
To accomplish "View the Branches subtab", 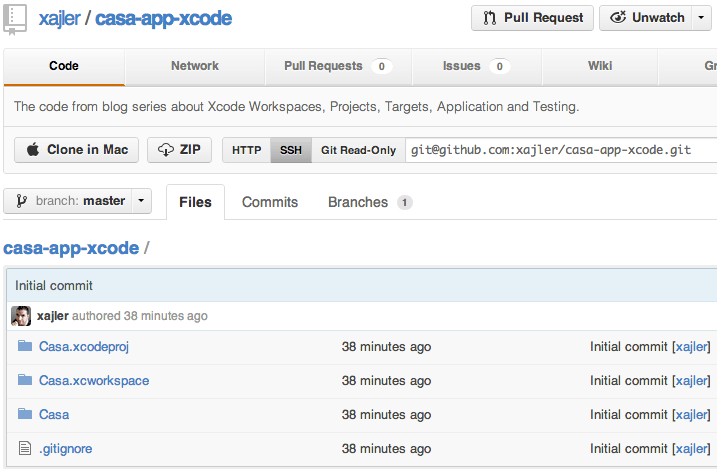I will (370, 202).
